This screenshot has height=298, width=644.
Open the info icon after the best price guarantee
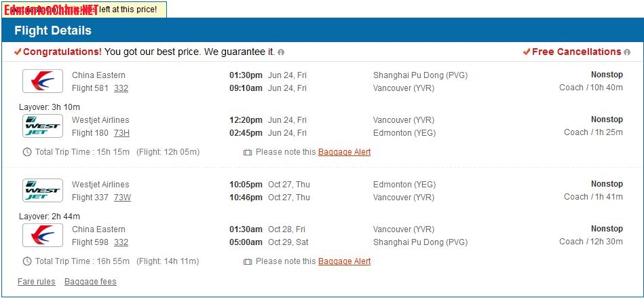281,52
